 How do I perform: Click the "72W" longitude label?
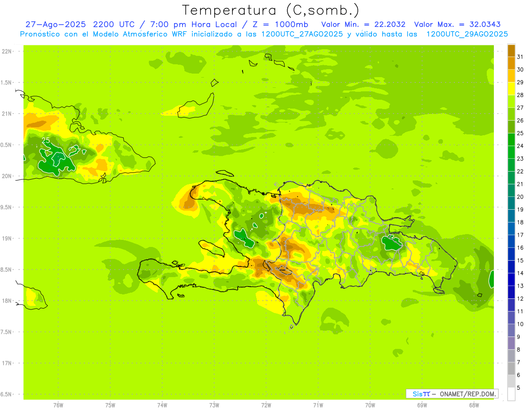[266, 405]
